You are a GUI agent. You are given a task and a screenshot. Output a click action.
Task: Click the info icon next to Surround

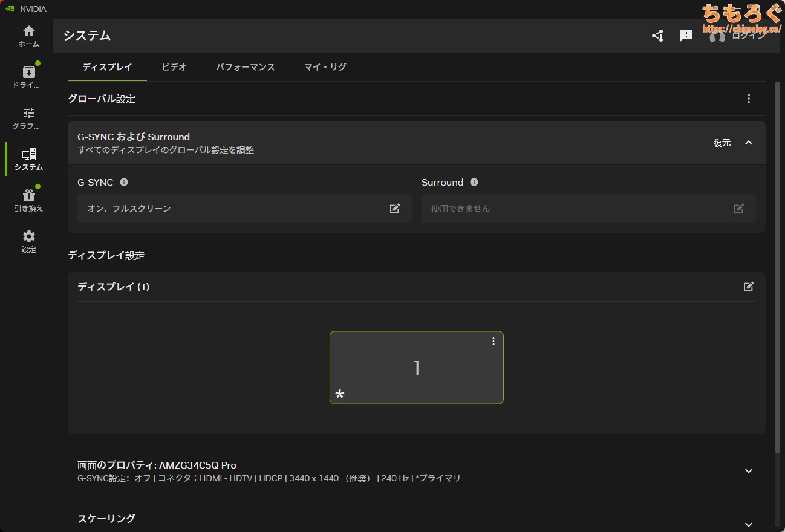[474, 182]
